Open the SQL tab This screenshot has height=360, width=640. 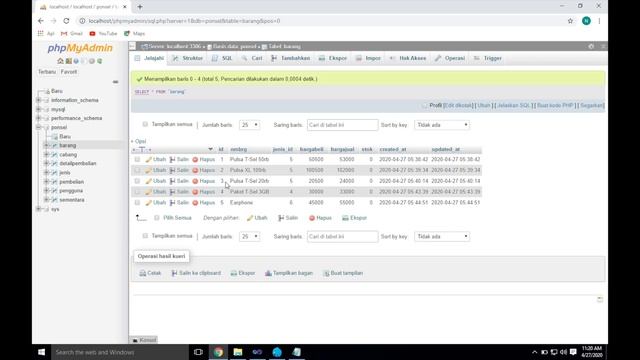click(x=222, y=58)
